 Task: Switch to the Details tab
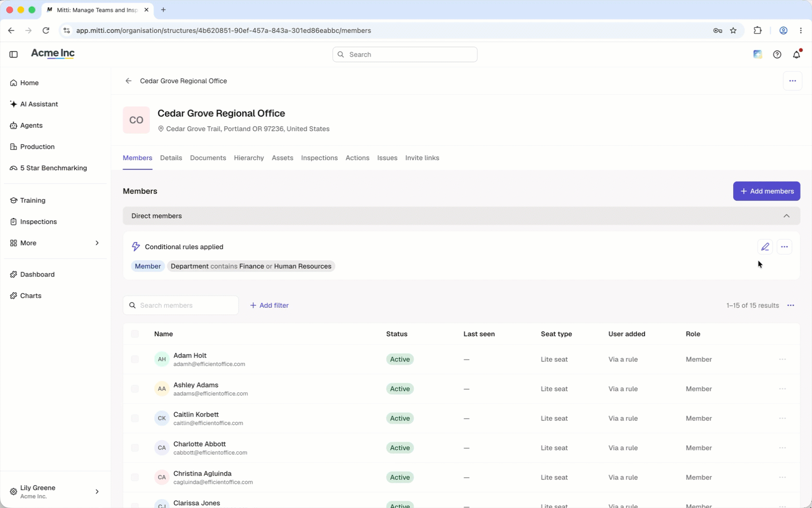click(171, 158)
